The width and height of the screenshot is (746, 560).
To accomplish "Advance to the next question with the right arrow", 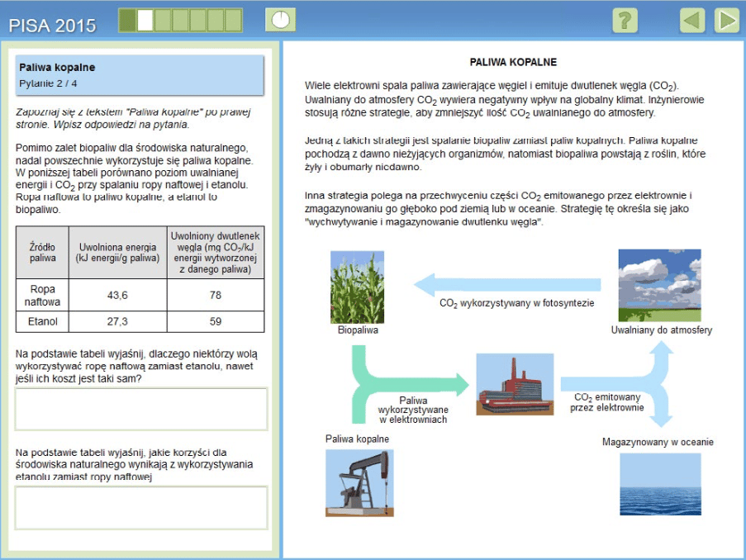I will (726, 20).
